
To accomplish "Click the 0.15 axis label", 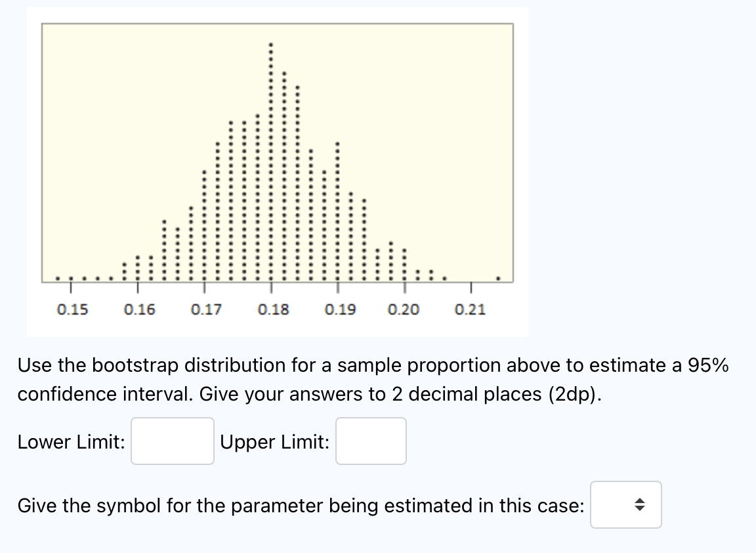I will (72, 309).
